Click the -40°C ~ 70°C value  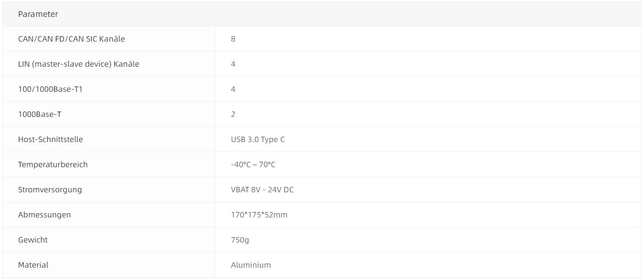click(x=253, y=164)
